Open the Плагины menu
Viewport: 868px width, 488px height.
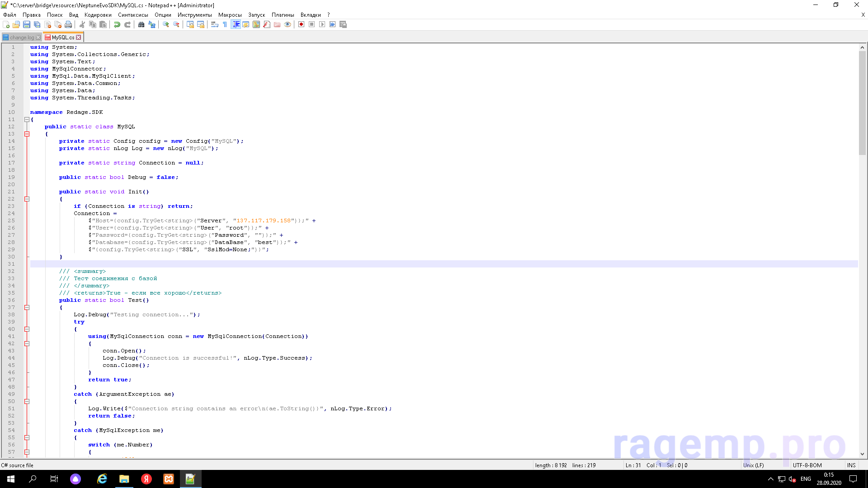pos(283,15)
